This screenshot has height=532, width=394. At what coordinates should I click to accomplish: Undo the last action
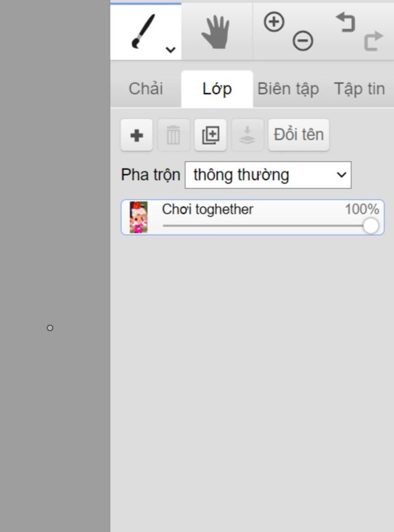(345, 22)
